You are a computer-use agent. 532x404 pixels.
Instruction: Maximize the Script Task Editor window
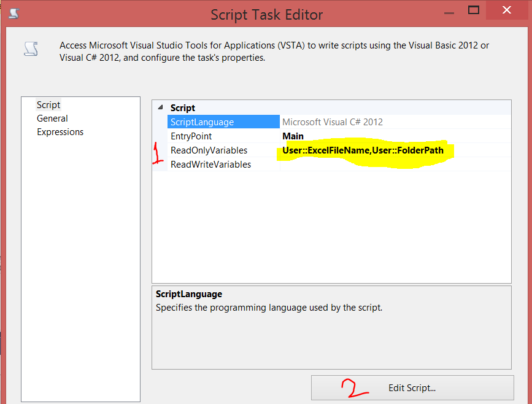474,10
